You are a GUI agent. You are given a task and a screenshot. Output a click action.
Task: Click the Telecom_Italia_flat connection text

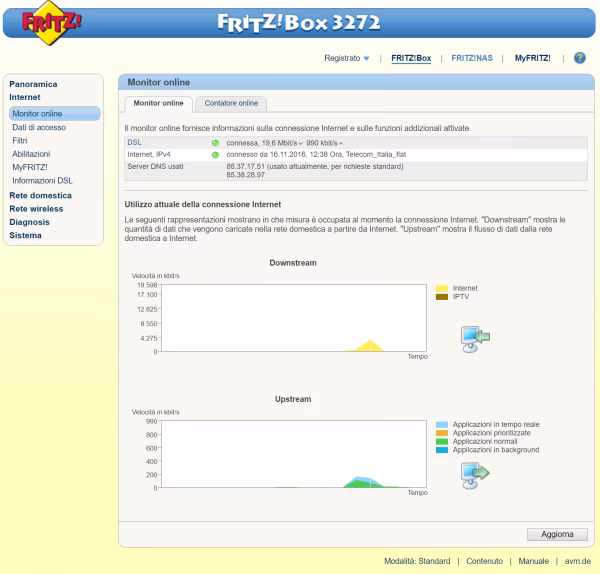376,155
